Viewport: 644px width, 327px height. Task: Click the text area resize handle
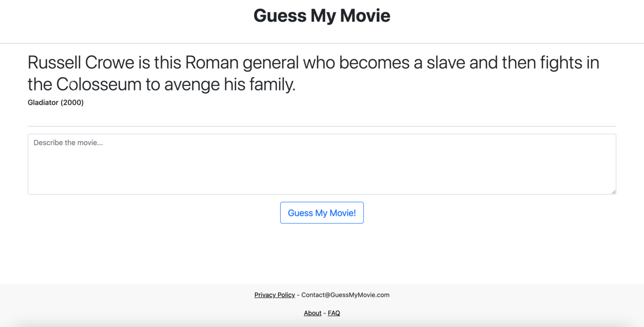pos(614,192)
